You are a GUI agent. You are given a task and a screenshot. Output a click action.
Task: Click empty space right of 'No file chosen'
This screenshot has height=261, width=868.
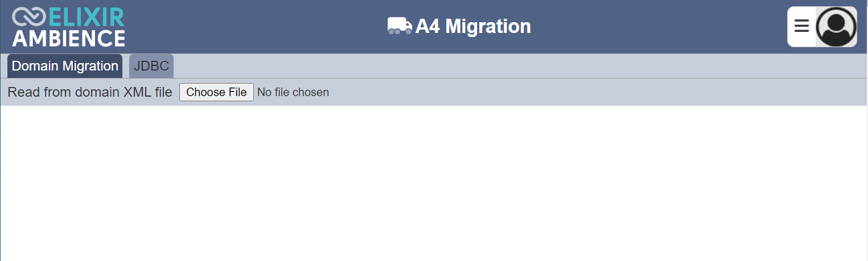(598, 92)
